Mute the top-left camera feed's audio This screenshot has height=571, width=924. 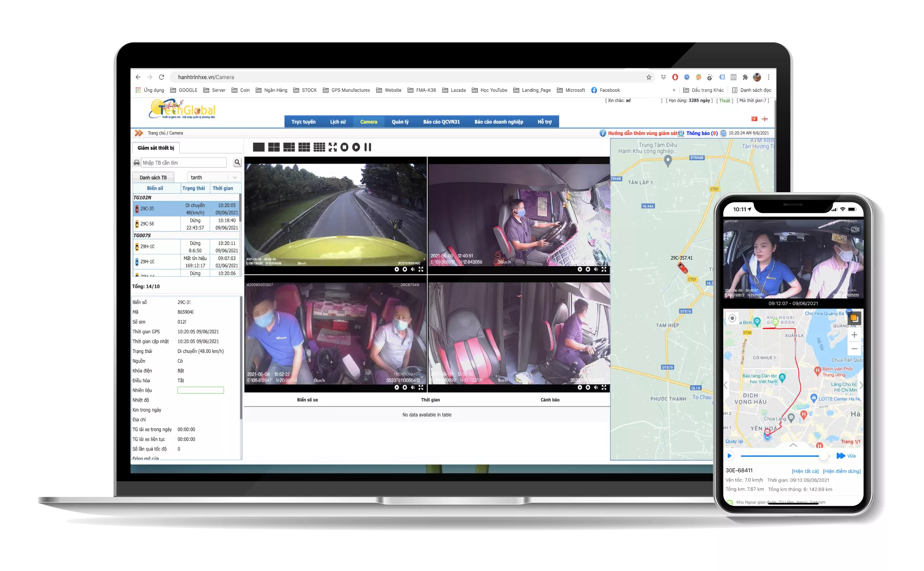tap(413, 269)
